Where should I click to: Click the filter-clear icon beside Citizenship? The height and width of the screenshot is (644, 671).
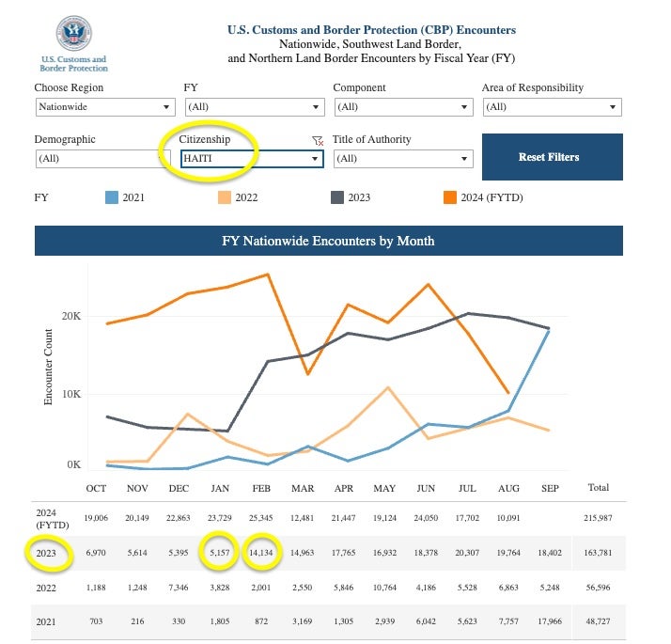pos(318,140)
